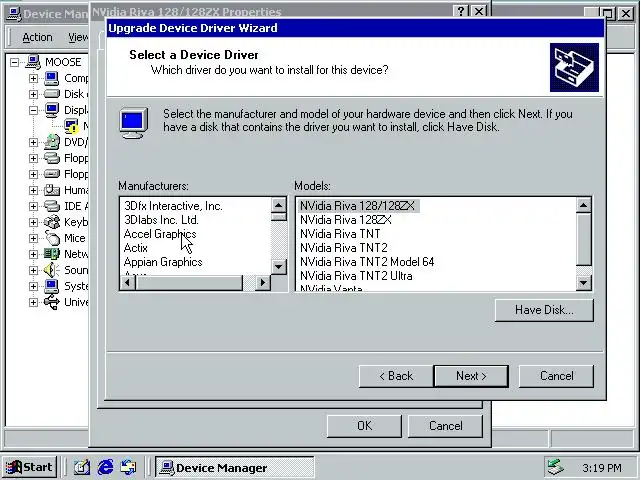Select the Sound category icon
The height and width of the screenshot is (480, 640).
(x=51, y=270)
